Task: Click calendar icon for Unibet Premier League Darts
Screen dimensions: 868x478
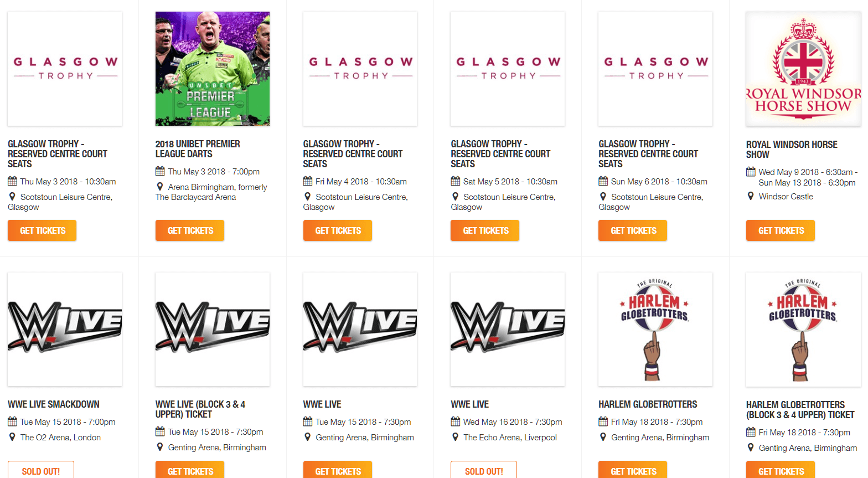Action: tap(160, 171)
